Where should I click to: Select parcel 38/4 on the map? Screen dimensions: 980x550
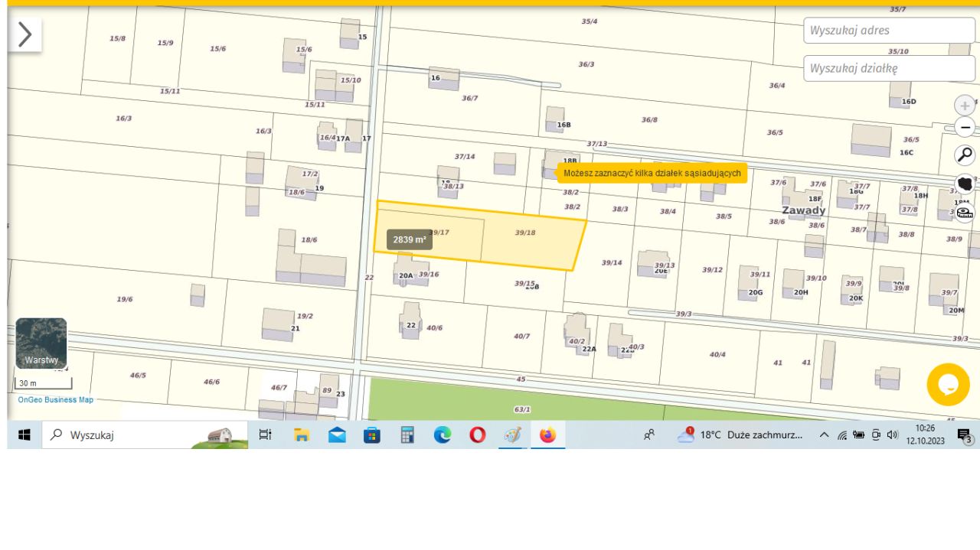(668, 211)
